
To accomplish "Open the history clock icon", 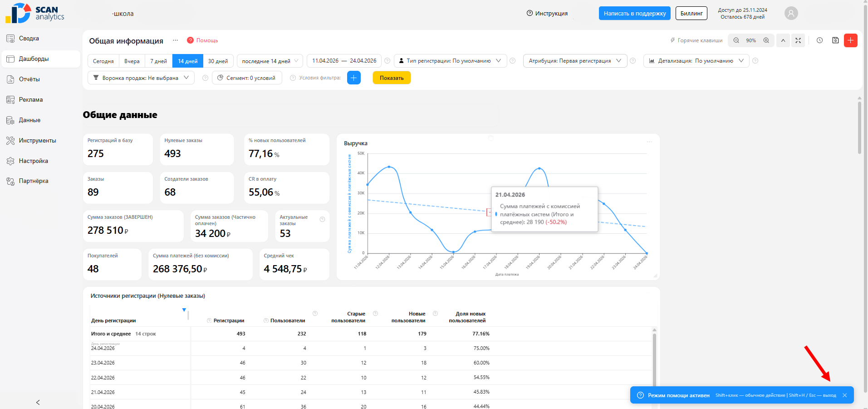I will coord(819,40).
